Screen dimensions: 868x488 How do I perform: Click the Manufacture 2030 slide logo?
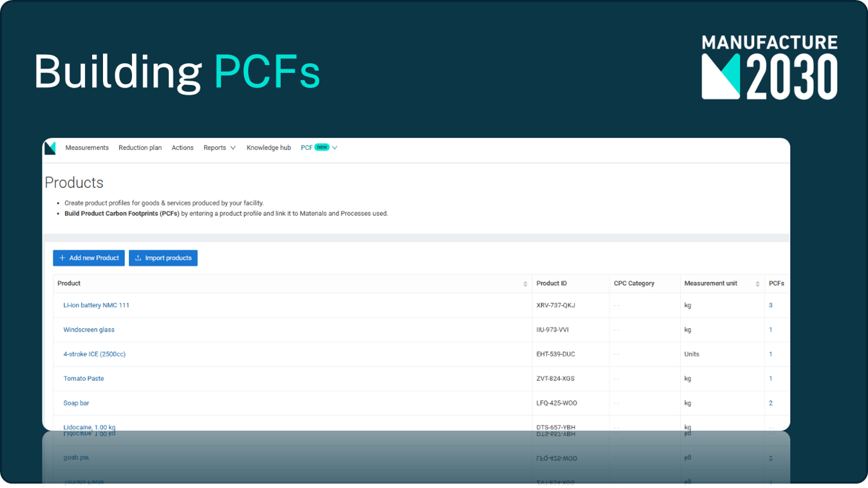[769, 68]
